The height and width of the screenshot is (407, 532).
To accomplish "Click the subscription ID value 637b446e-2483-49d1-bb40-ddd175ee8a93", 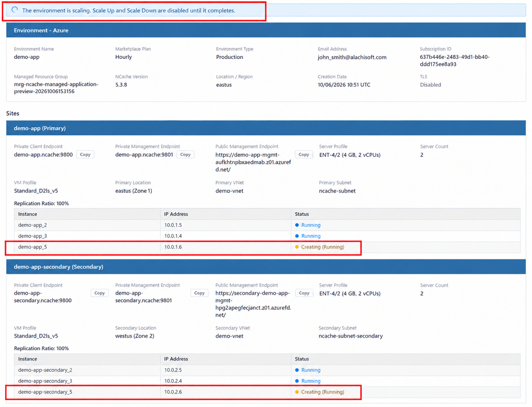I will [455, 60].
